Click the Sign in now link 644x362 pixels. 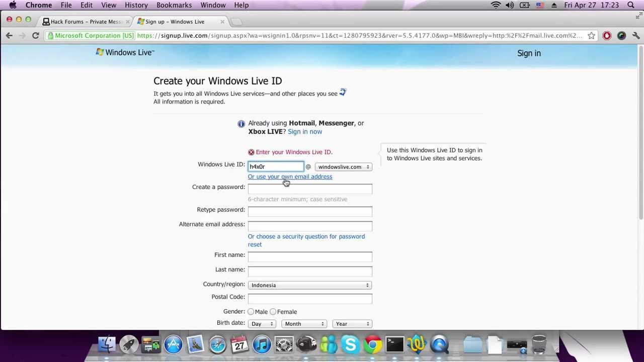coord(305,132)
